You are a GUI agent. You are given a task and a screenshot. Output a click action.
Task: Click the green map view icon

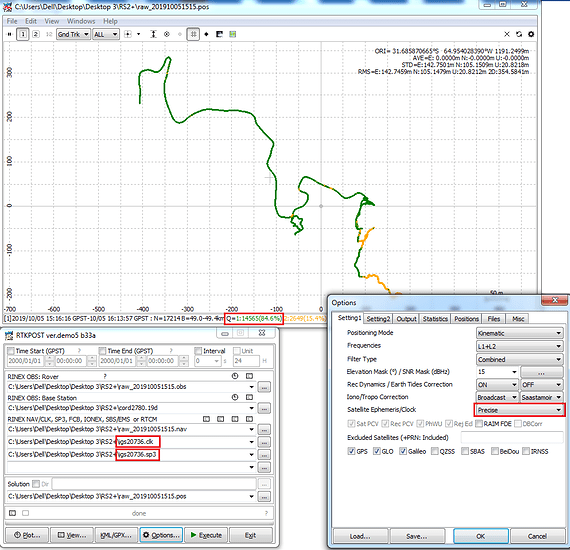(x=233, y=34)
